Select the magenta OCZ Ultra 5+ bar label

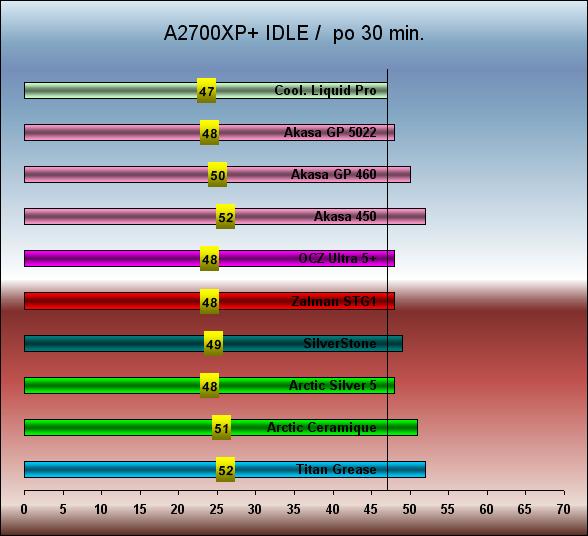pos(337,258)
